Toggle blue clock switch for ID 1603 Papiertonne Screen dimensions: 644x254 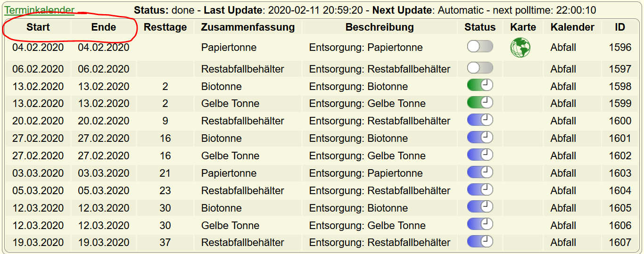click(480, 172)
